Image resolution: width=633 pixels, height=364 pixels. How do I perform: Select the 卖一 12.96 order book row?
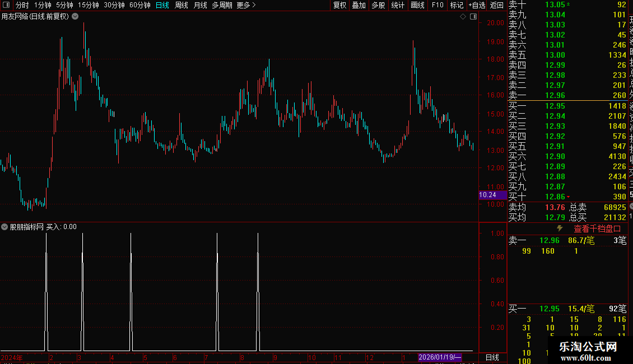[567, 95]
